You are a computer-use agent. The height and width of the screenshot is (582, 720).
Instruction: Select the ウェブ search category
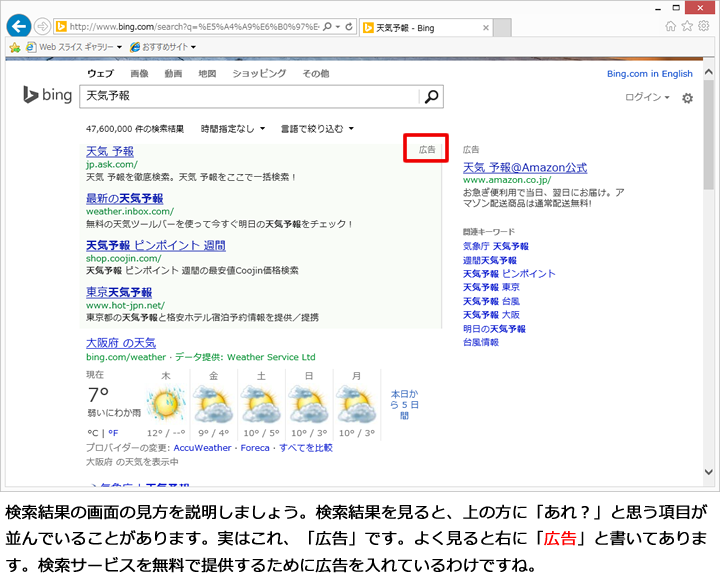pos(100,73)
